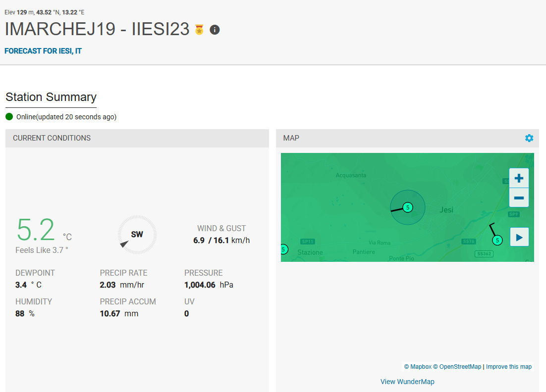Click the green Online status indicator
The width and height of the screenshot is (546, 392).
9,117
